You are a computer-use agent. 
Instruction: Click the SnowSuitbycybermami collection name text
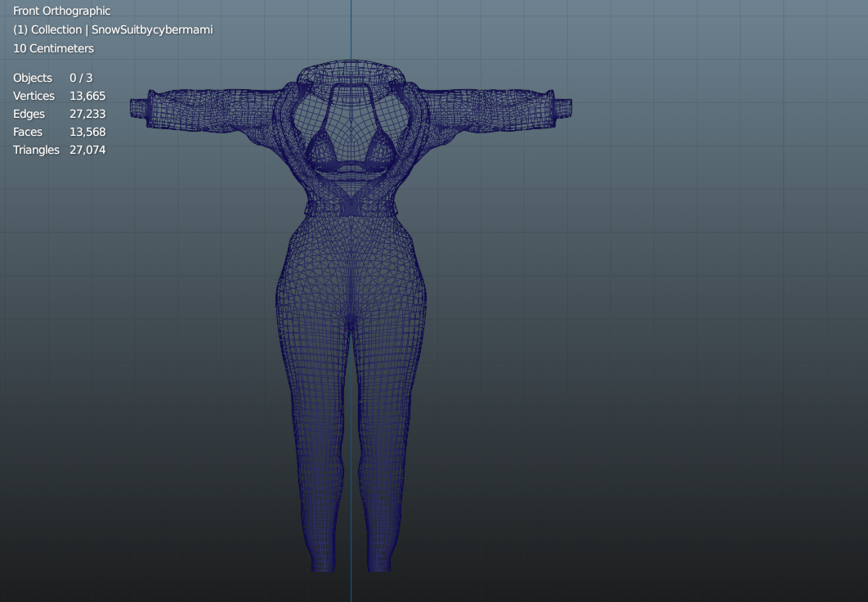152,30
